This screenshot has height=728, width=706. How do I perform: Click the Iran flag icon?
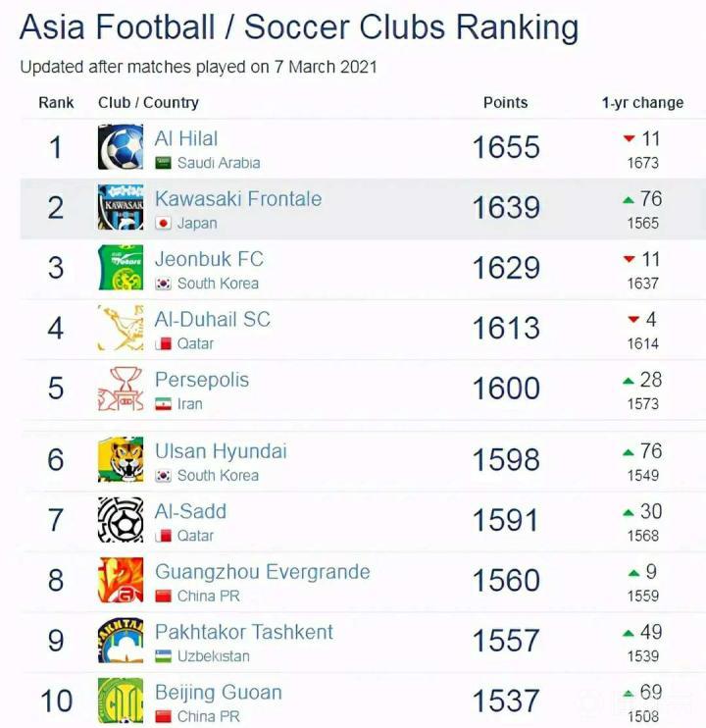coord(164,404)
